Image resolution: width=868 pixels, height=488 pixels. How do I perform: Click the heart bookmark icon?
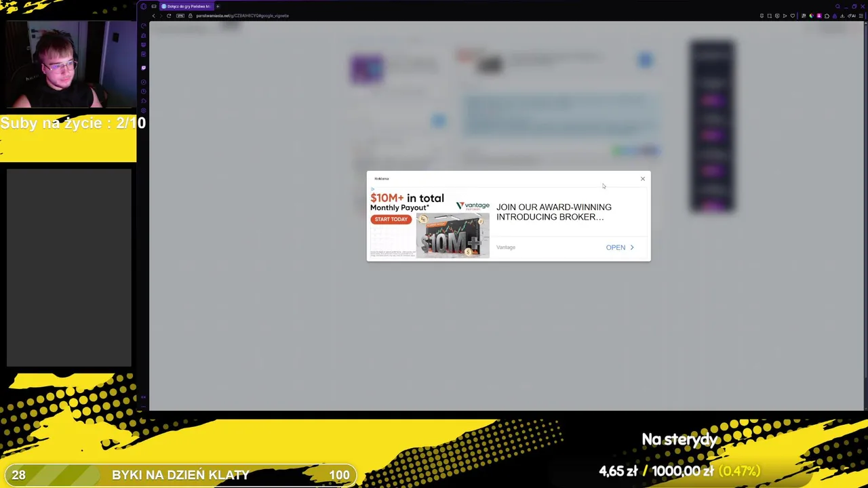(x=793, y=16)
